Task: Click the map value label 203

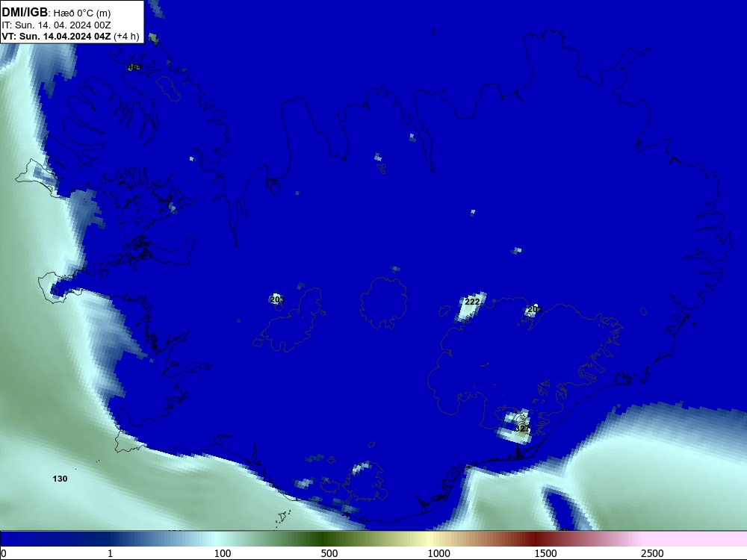Action: click(277, 299)
